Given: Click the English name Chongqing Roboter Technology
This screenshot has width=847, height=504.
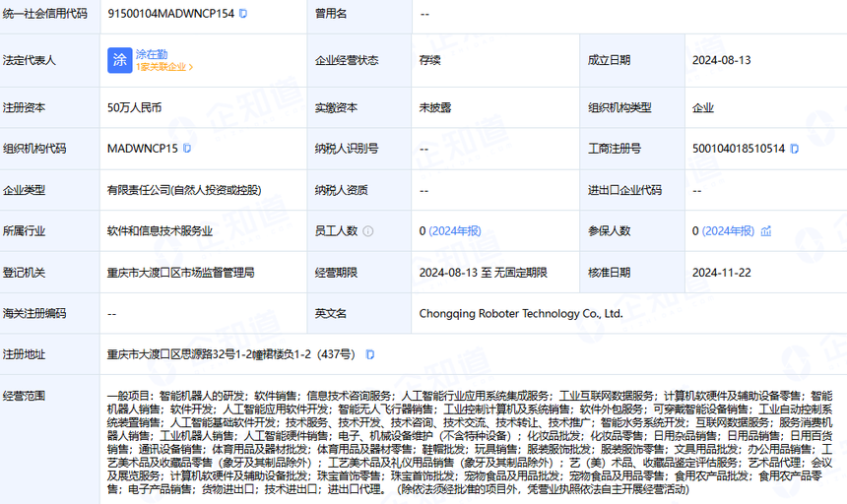Looking at the screenshot, I should (520, 314).
